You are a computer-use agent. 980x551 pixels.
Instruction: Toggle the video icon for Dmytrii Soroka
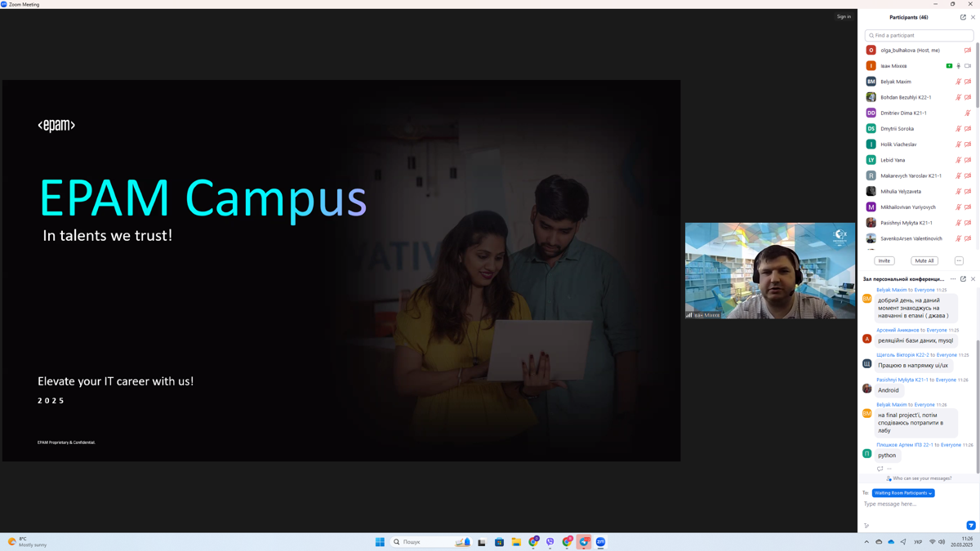pyautogui.click(x=968, y=129)
